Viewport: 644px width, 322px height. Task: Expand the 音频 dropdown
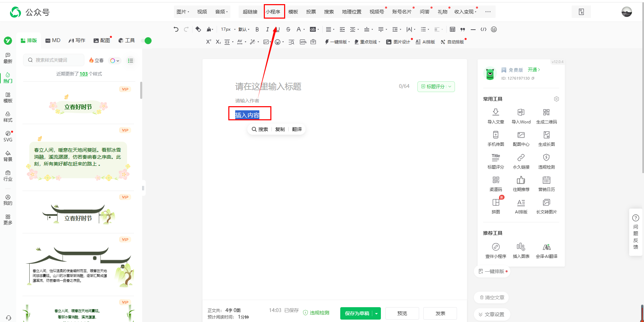221,12
